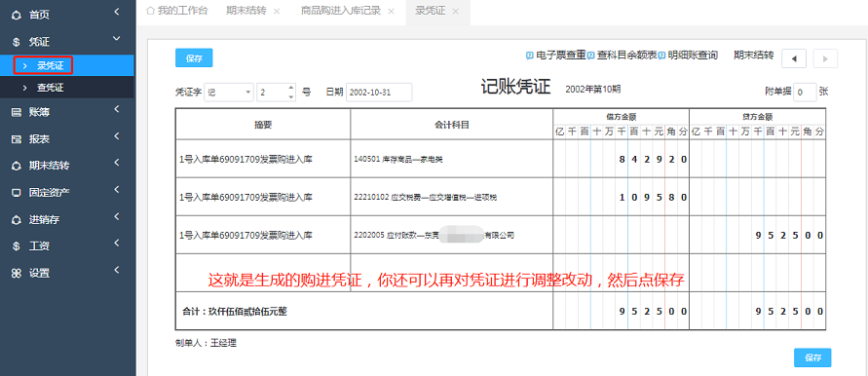Click the 账簿 ledger icon in sidebar
The height and width of the screenshot is (376, 868).
[17, 112]
